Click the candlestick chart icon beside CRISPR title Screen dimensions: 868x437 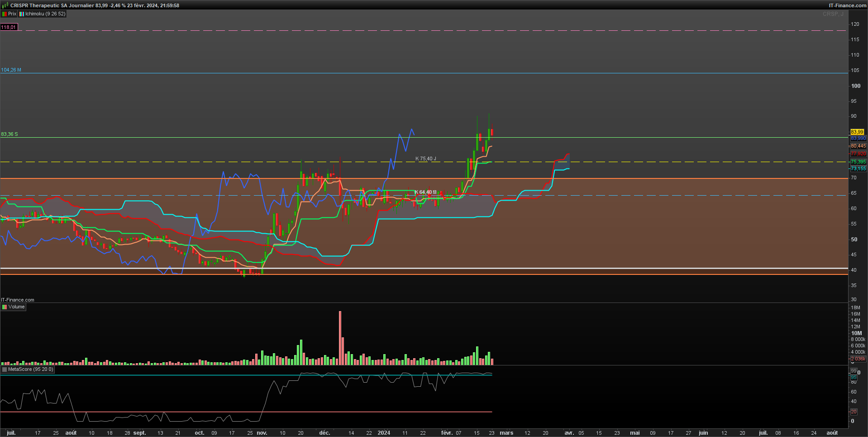tap(5, 5)
